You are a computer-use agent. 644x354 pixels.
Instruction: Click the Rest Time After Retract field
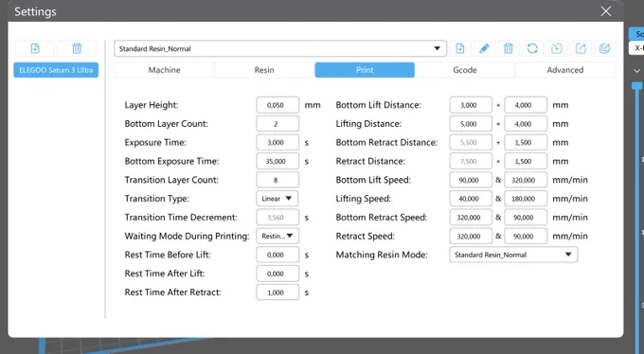coord(277,292)
